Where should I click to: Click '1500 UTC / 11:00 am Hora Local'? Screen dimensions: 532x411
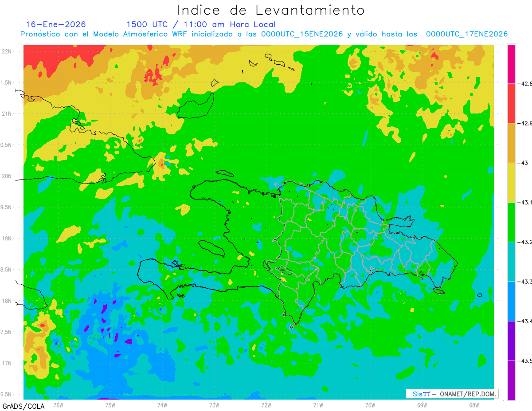pyautogui.click(x=201, y=24)
